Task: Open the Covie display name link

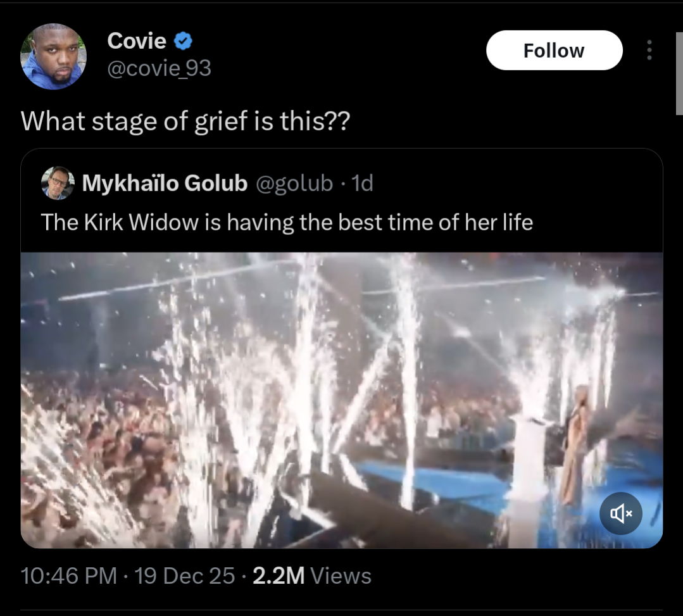Action: (137, 41)
